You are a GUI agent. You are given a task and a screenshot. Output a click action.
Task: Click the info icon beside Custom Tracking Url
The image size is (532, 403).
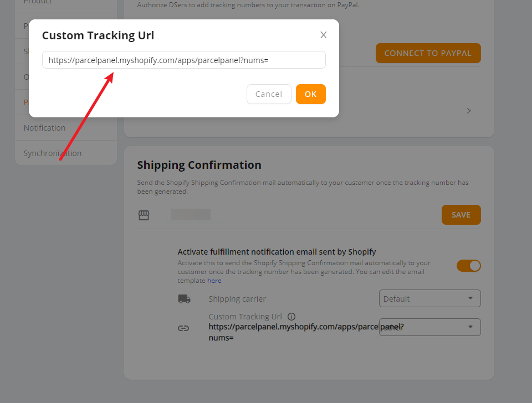click(291, 317)
